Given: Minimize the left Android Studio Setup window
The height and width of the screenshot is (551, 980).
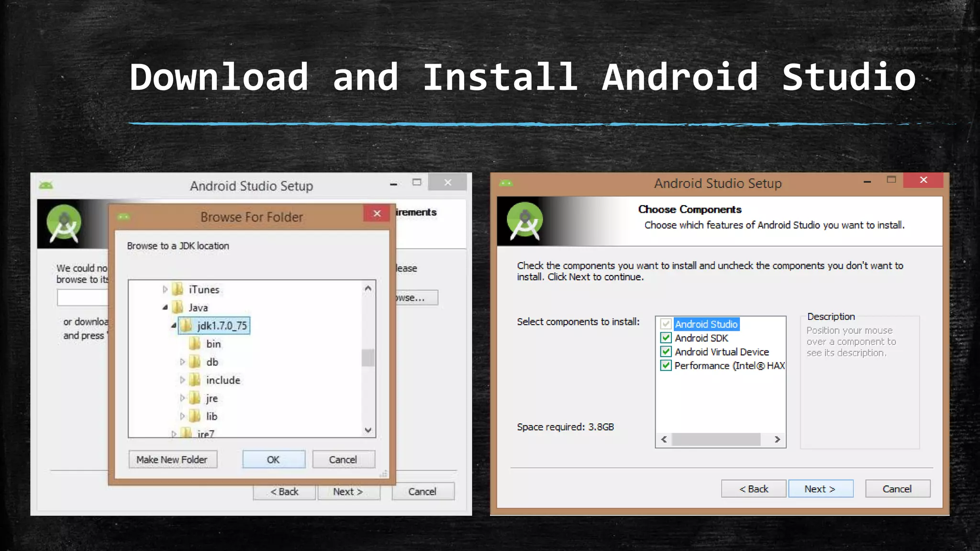Looking at the screenshot, I should (393, 184).
